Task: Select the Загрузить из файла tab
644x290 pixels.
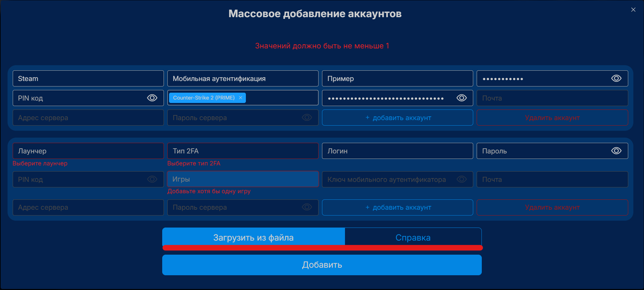Action: coord(253,237)
